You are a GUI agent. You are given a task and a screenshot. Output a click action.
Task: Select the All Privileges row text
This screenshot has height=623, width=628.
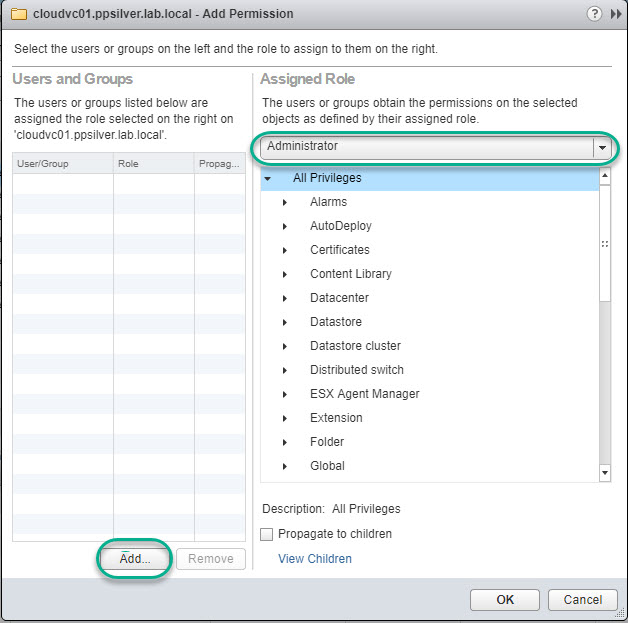(x=327, y=178)
